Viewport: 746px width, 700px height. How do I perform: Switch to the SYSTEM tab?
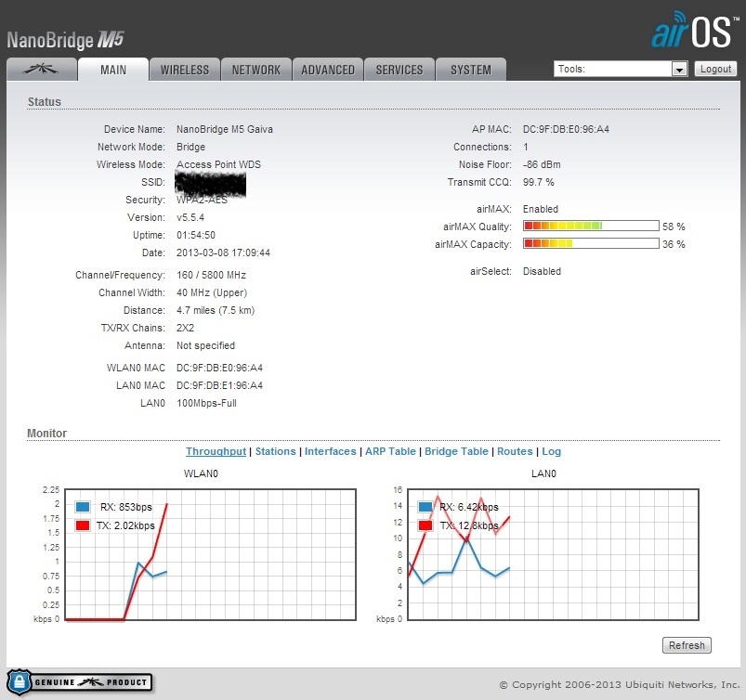pyautogui.click(x=470, y=70)
